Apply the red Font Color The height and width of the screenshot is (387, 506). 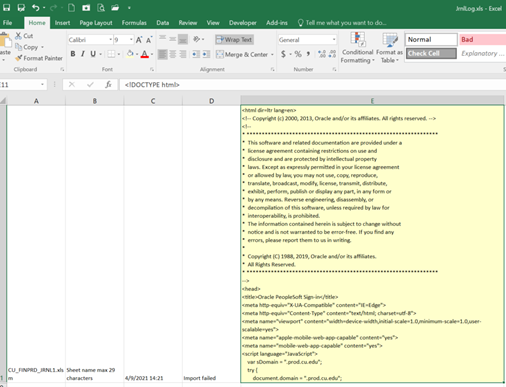144,54
